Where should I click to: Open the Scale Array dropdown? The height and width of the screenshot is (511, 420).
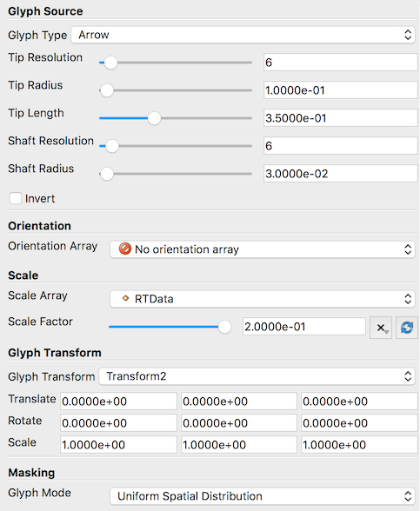tap(263, 299)
